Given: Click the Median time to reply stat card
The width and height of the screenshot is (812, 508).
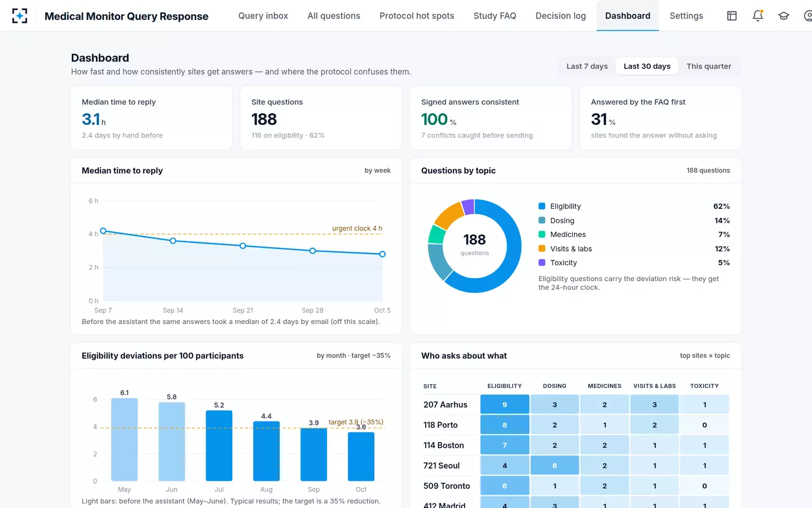Looking at the screenshot, I should click(152, 118).
